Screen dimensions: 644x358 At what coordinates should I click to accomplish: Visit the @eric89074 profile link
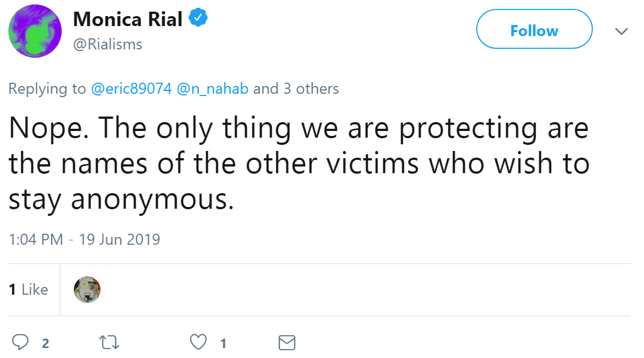coord(131,89)
